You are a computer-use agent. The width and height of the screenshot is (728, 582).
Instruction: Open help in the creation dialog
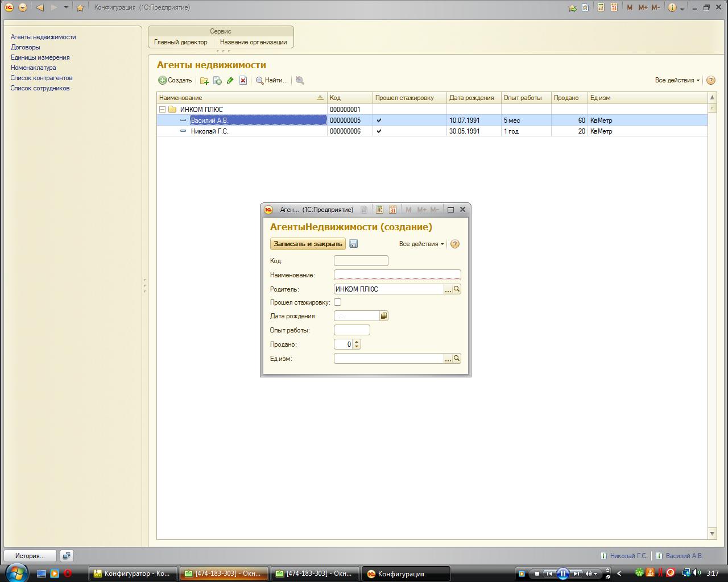(x=454, y=244)
